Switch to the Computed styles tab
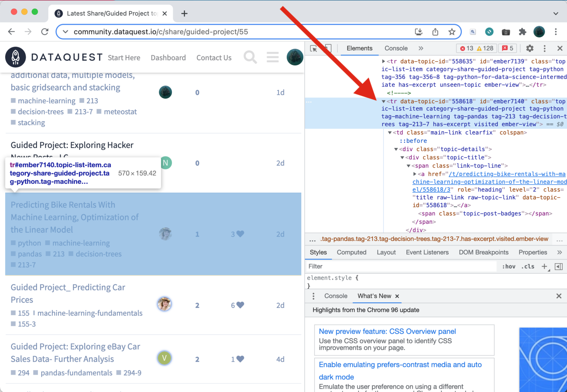This screenshot has width=567, height=392. (351, 252)
